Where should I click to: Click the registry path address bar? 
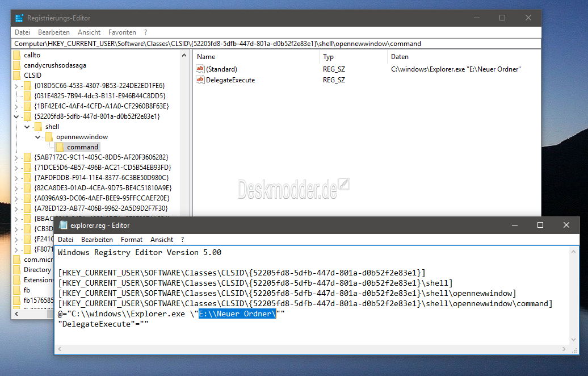pyautogui.click(x=276, y=44)
